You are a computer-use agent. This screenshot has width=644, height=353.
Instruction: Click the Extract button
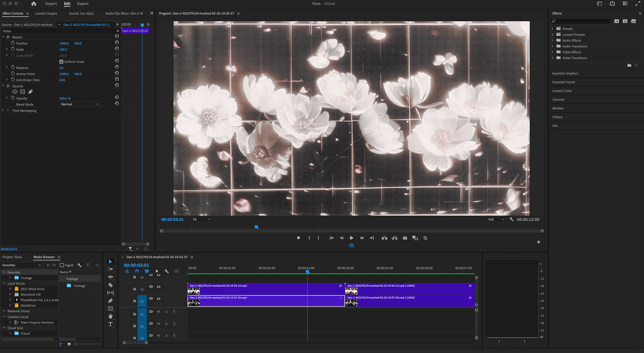click(394, 238)
